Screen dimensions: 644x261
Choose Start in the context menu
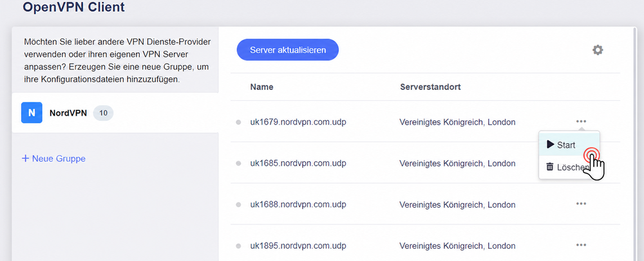tap(569, 145)
